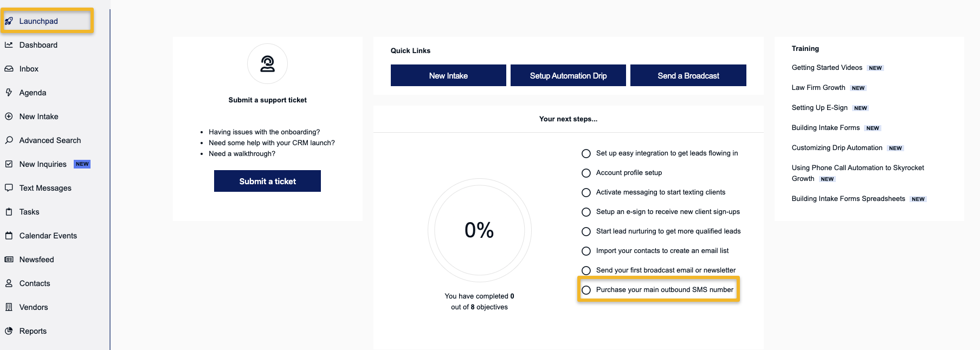The image size is (980, 350).
Task: Open Dashboard via its chart icon
Action: 9,45
